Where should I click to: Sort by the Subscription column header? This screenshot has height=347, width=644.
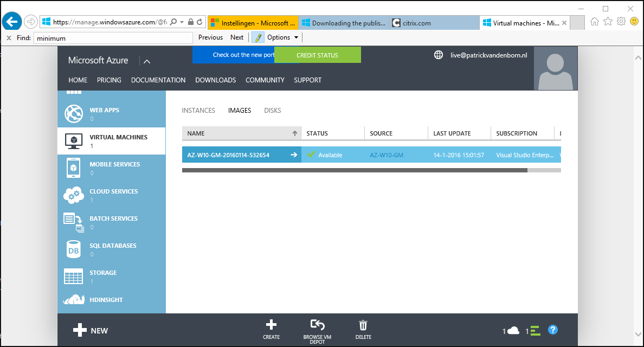pyautogui.click(x=523, y=133)
